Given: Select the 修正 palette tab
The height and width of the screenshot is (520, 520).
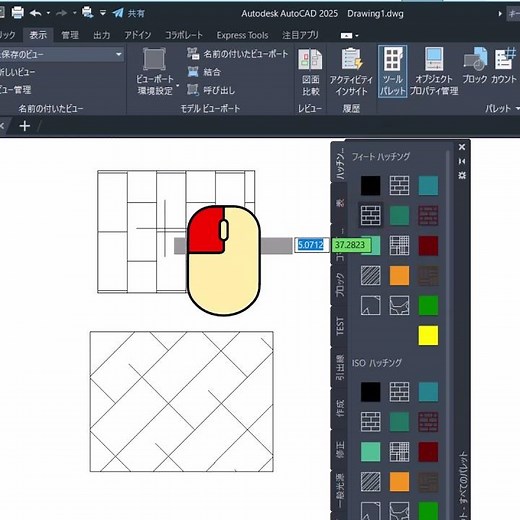Looking at the screenshot, I should (x=340, y=449).
